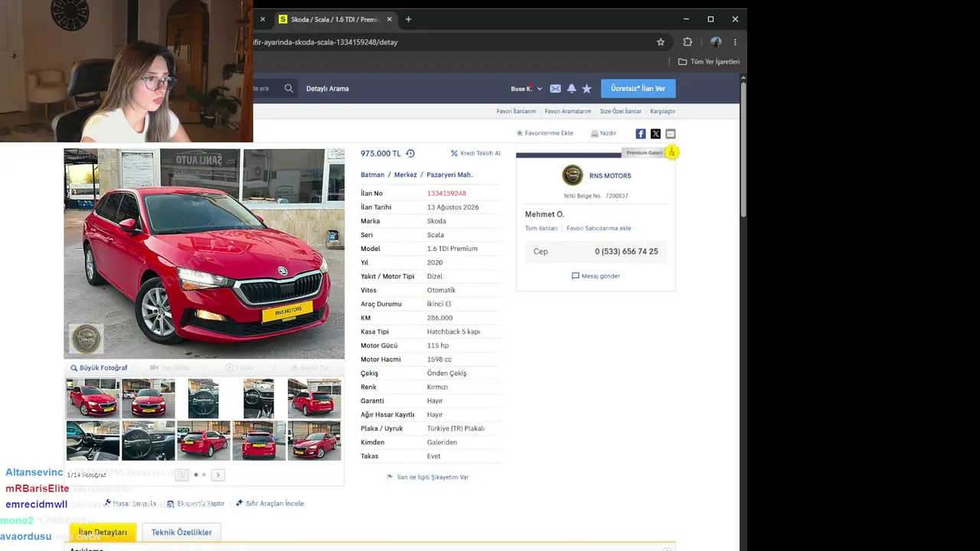
Task: Click the Yetki Belge No. 7200837 text
Action: 596,196
